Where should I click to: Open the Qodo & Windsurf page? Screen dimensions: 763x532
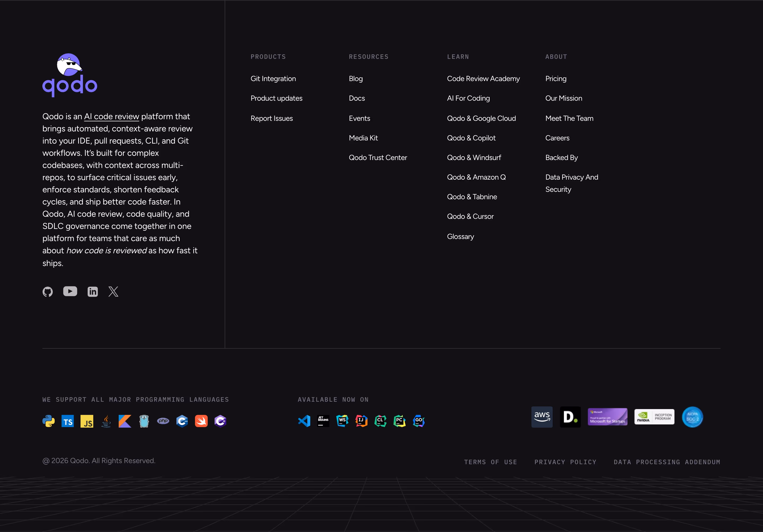click(x=474, y=157)
